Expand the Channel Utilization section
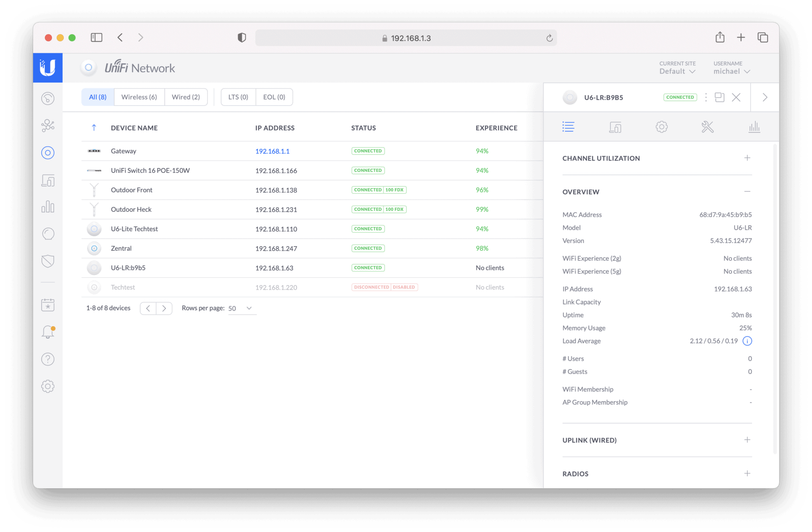This screenshot has height=532, width=812. (747, 158)
